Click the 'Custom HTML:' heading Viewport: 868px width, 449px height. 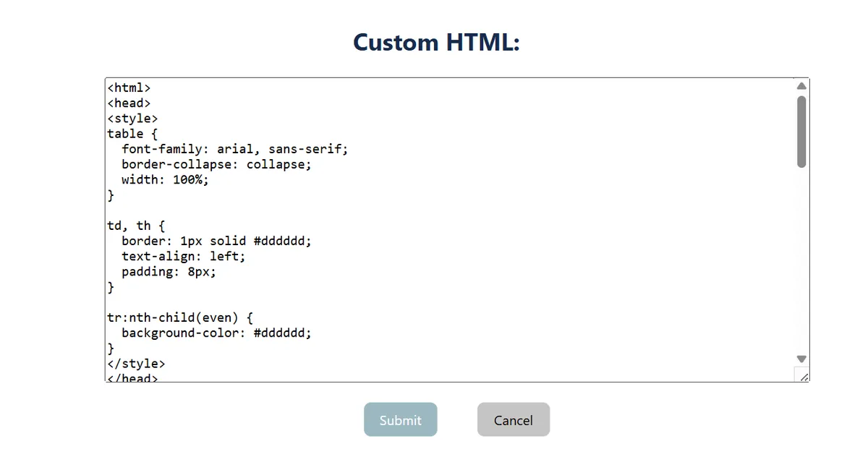coord(436,42)
